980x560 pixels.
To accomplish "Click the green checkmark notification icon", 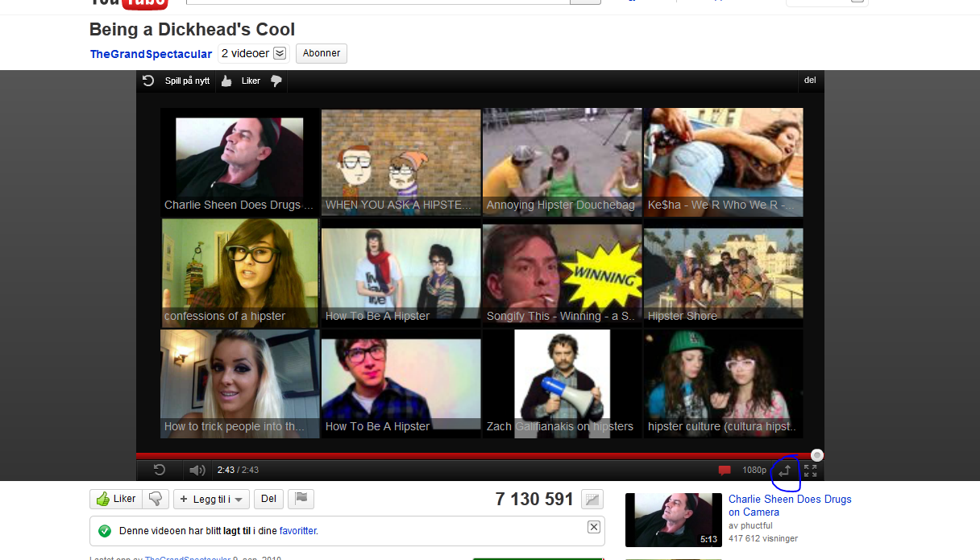I will click(104, 531).
